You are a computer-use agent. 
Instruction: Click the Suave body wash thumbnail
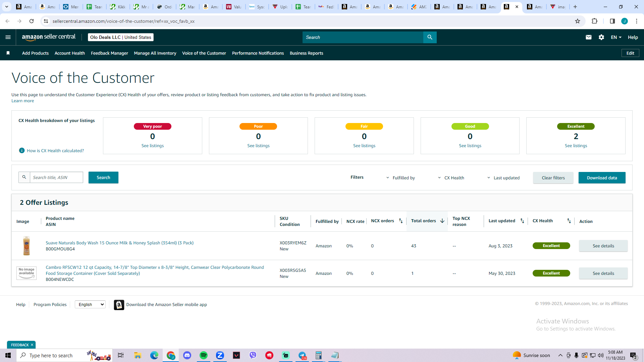(x=26, y=246)
